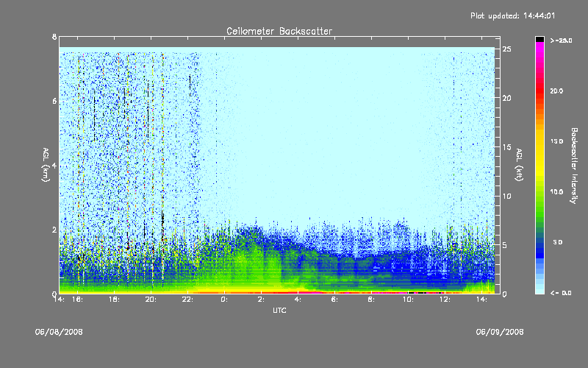The image size is (588, 368).
Task: Click the green region of colorbar near 10.0
Action: click(x=539, y=192)
